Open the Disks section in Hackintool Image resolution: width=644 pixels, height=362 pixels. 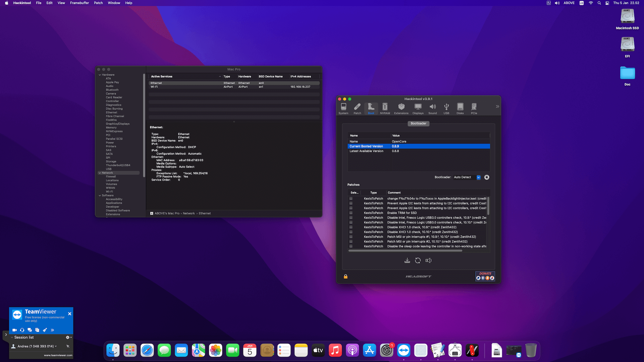[460, 109]
